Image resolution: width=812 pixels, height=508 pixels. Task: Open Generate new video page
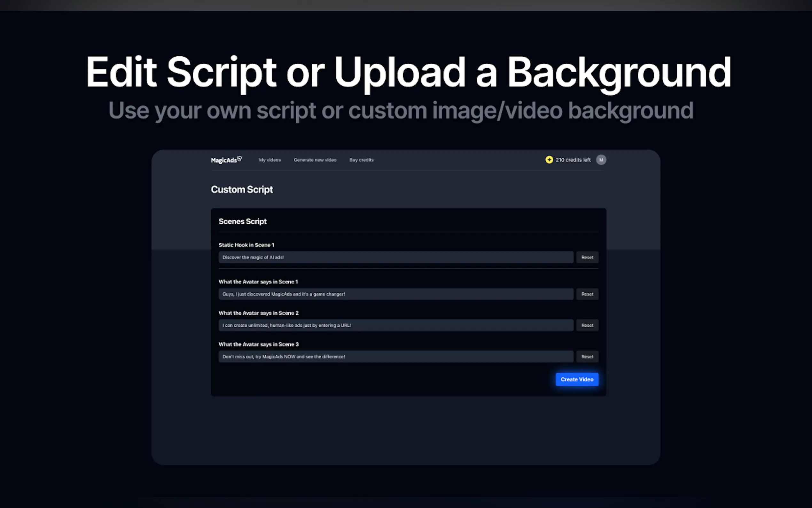tap(315, 160)
